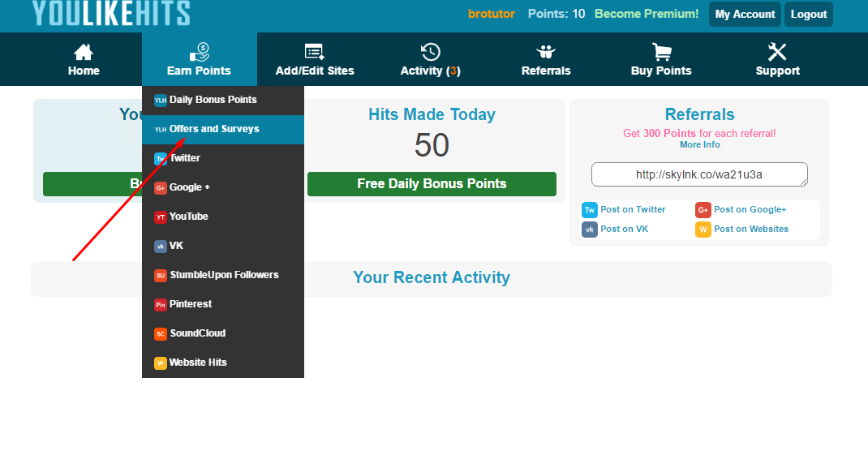Open Daily Bonus Points menu entry
The image size is (868, 455).
pyautogui.click(x=223, y=101)
